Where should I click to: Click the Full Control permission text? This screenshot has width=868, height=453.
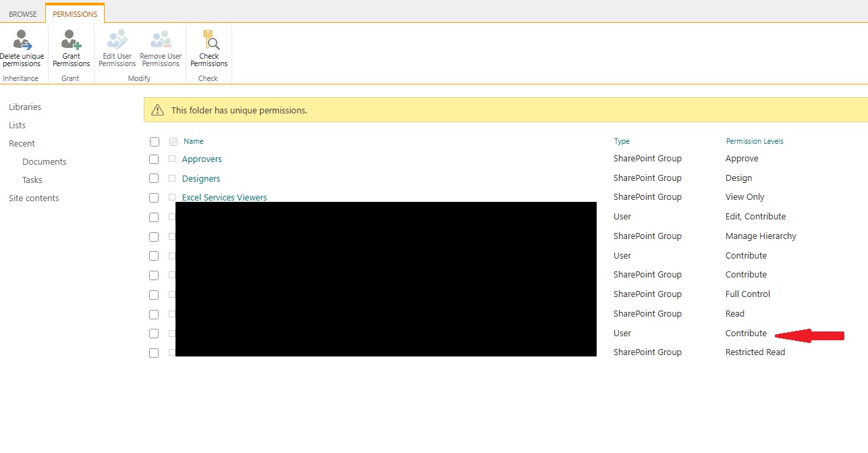748,294
